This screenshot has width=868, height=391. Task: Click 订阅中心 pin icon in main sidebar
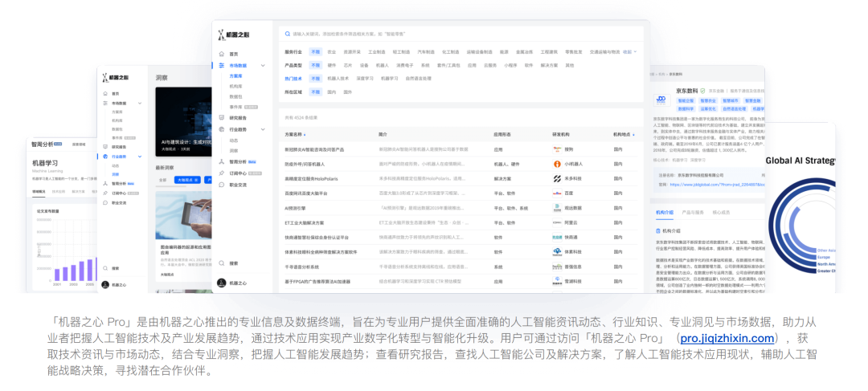(x=222, y=173)
